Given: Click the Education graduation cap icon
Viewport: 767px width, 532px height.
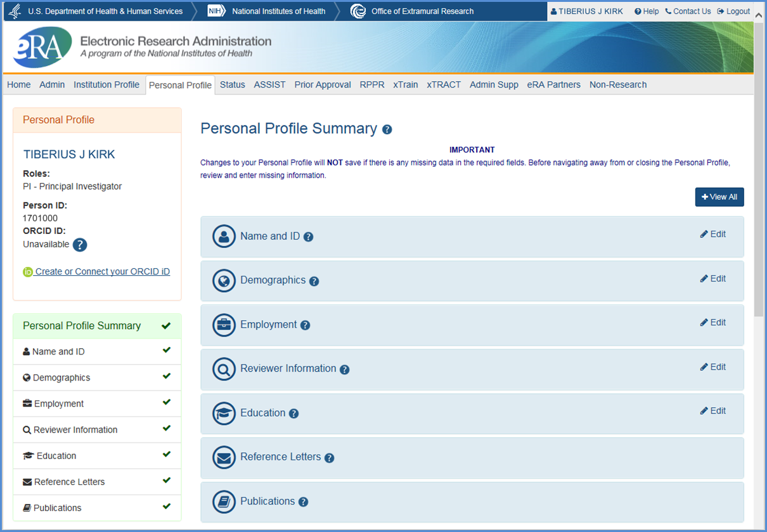Looking at the screenshot, I should (x=224, y=413).
